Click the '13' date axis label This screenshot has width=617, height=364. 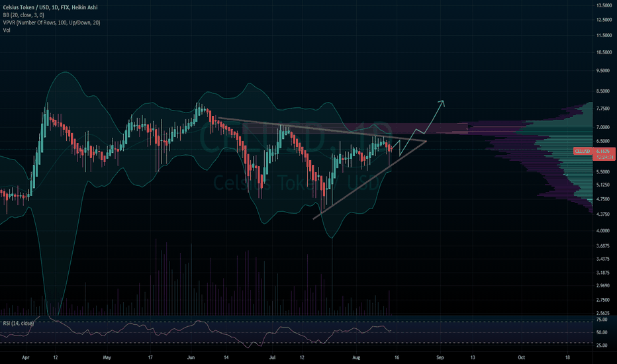tap(472, 357)
